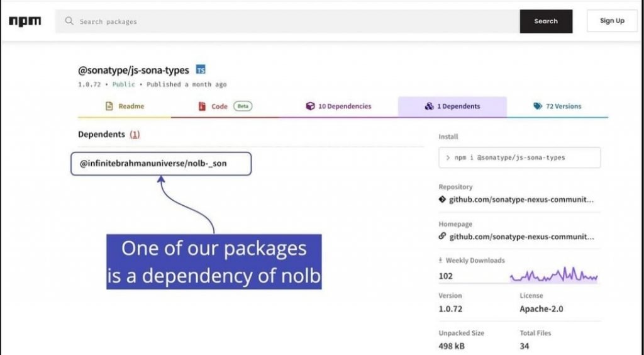Open the Readme tab
Screen dimensions: 644x355
125,106
